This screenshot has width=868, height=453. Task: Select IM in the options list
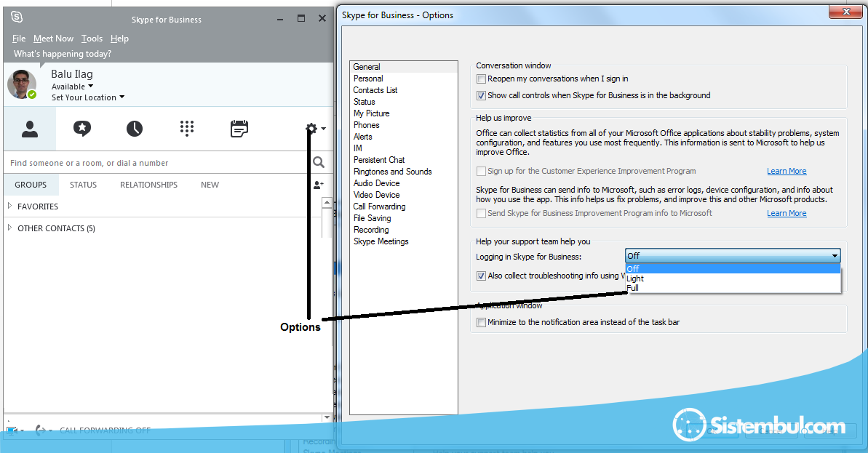[404, 148]
